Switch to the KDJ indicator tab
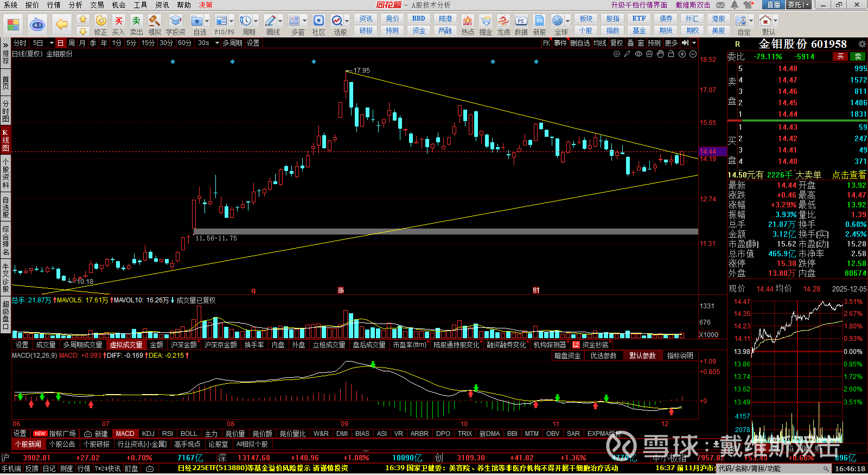The image size is (868, 475). coord(148,434)
